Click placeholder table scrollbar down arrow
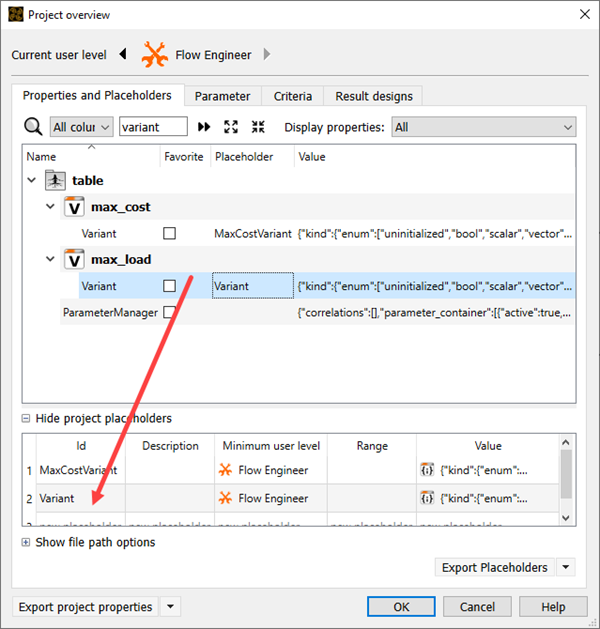 coord(566,517)
